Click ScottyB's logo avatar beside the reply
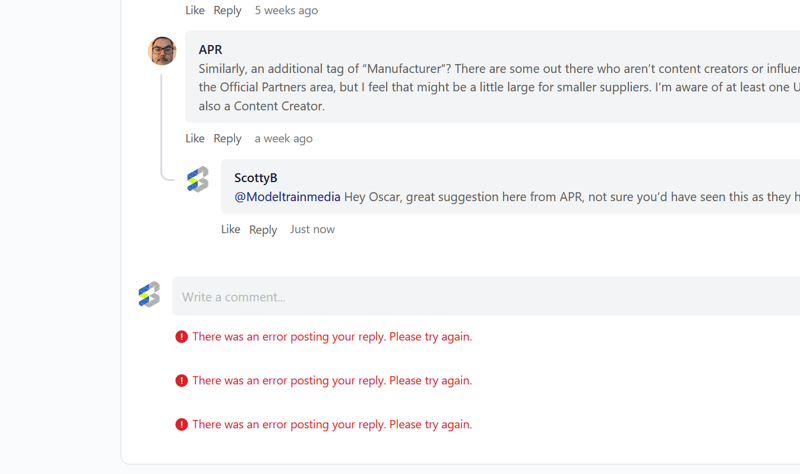 pyautogui.click(x=198, y=179)
